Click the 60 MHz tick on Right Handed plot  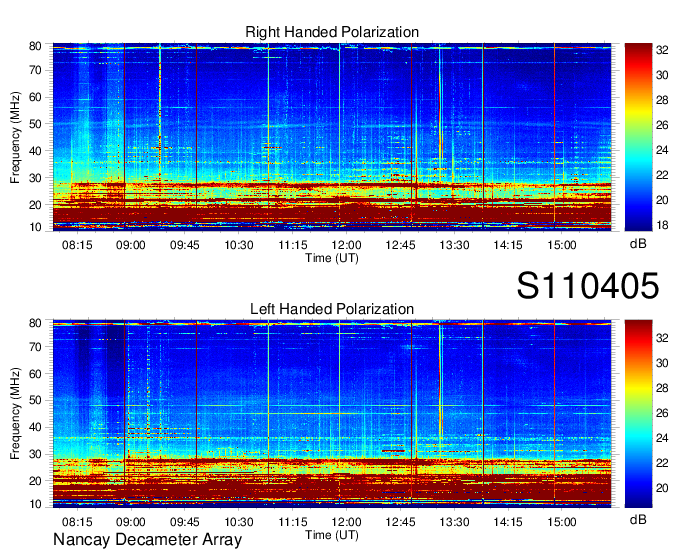pyautogui.click(x=35, y=97)
